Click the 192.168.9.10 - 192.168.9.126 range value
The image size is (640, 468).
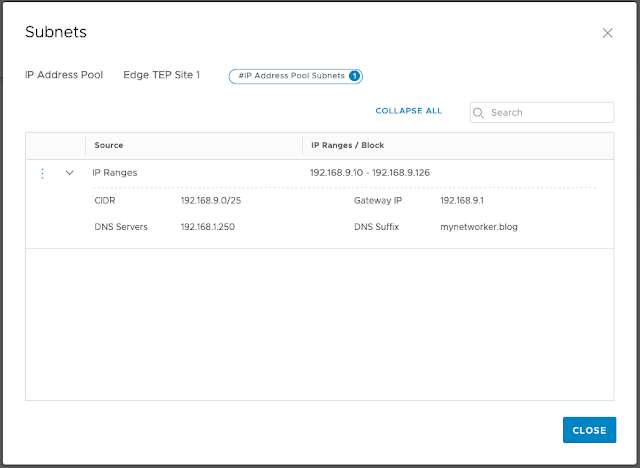pos(370,173)
